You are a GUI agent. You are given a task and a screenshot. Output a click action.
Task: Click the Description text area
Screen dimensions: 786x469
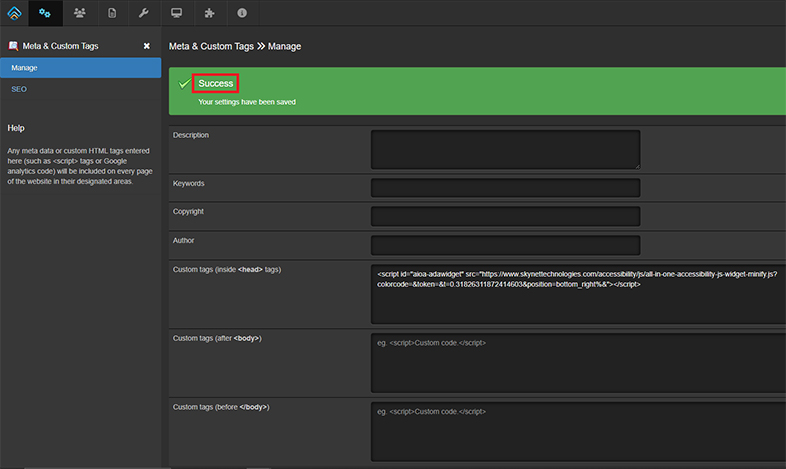505,149
